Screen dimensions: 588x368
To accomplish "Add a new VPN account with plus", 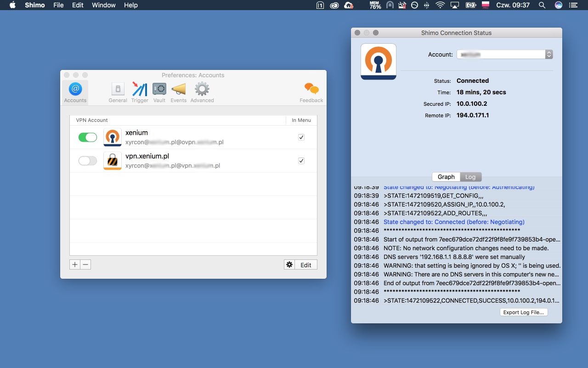I will pos(75,264).
